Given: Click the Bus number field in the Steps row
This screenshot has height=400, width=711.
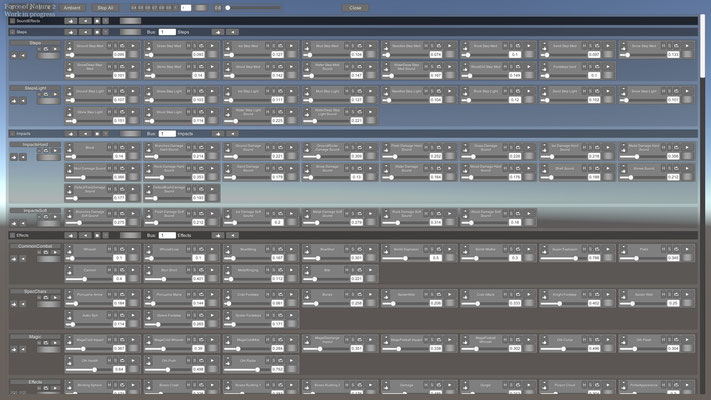Looking at the screenshot, I should pos(167,32).
